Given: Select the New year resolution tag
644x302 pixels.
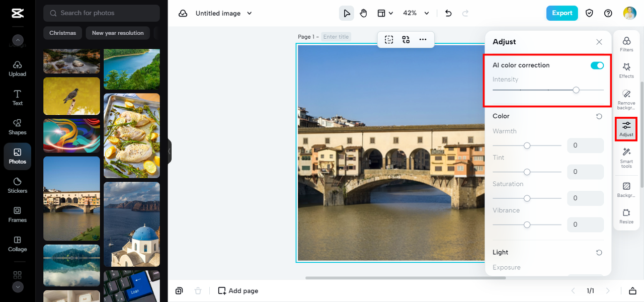Looking at the screenshot, I should pos(118,33).
